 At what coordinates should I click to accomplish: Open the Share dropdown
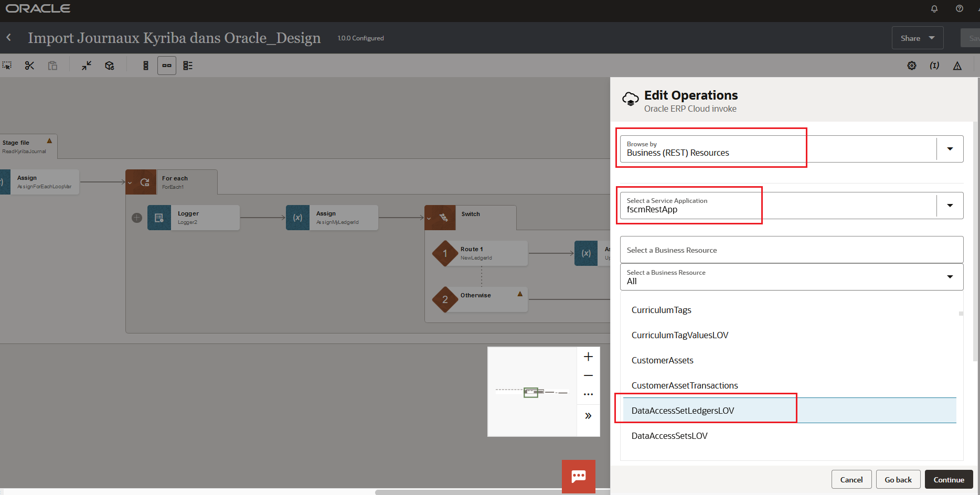click(918, 38)
